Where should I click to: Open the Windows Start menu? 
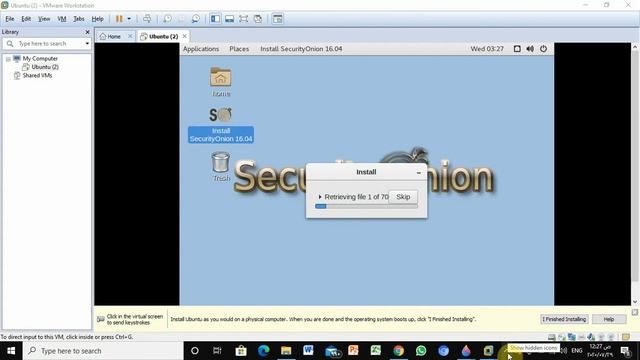point(11,351)
